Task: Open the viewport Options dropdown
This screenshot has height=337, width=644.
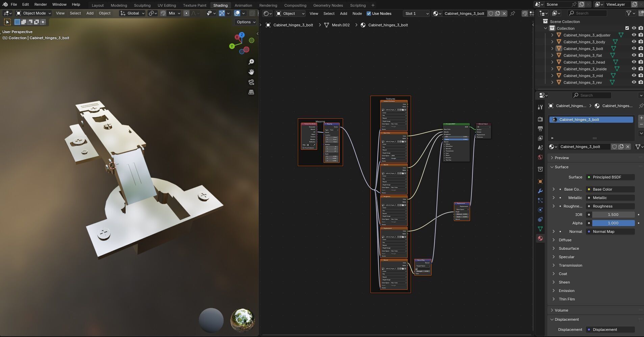Action: tap(246, 22)
